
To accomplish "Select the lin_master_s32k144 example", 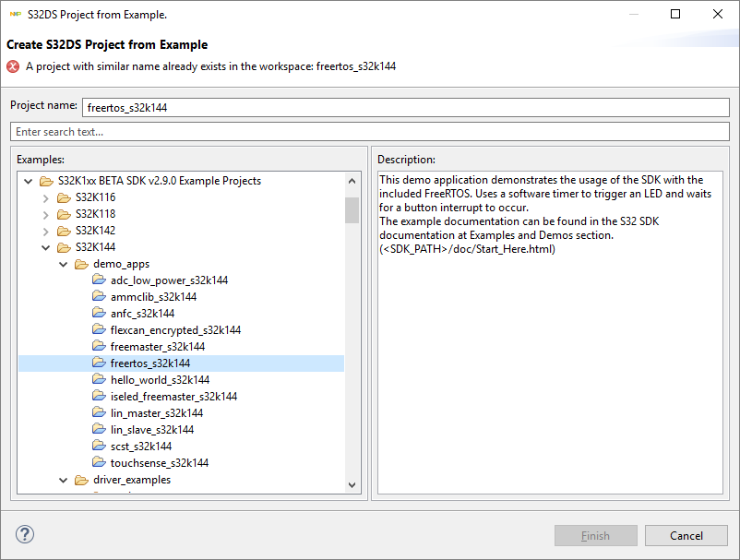I will pos(157,412).
